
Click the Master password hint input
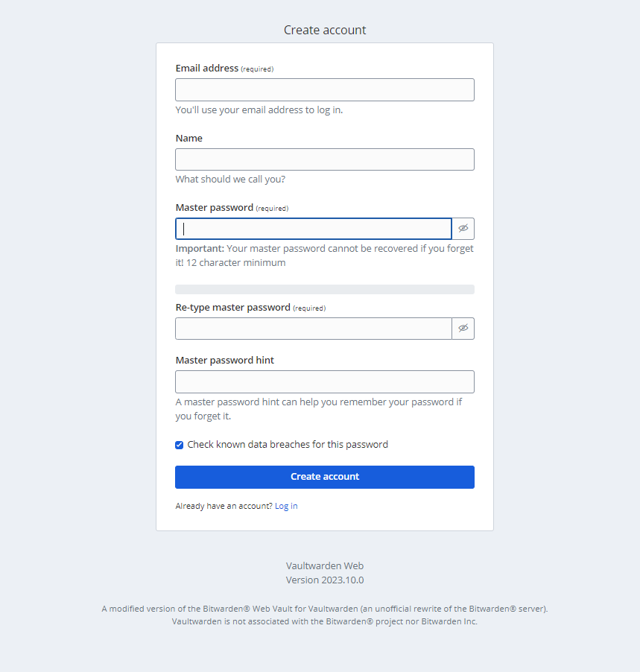tap(325, 381)
